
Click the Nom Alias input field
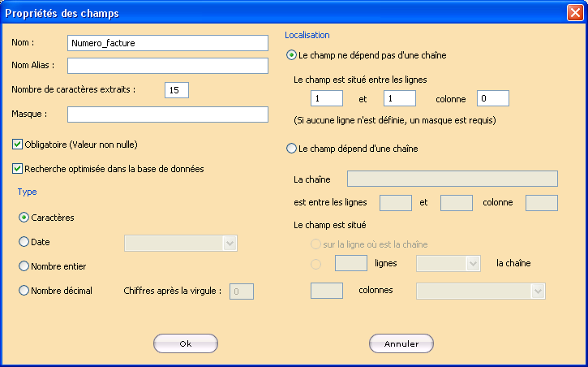coord(167,66)
